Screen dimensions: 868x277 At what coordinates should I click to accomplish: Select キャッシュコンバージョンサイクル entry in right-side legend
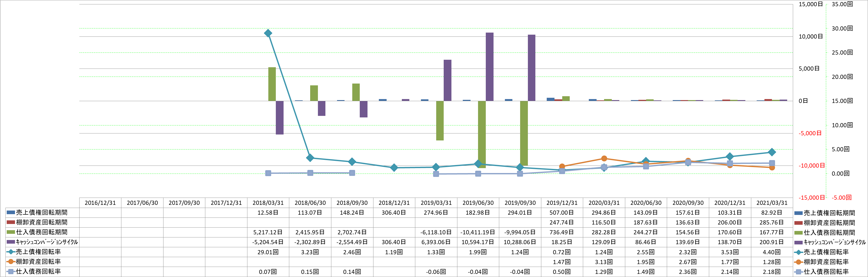(x=830, y=242)
